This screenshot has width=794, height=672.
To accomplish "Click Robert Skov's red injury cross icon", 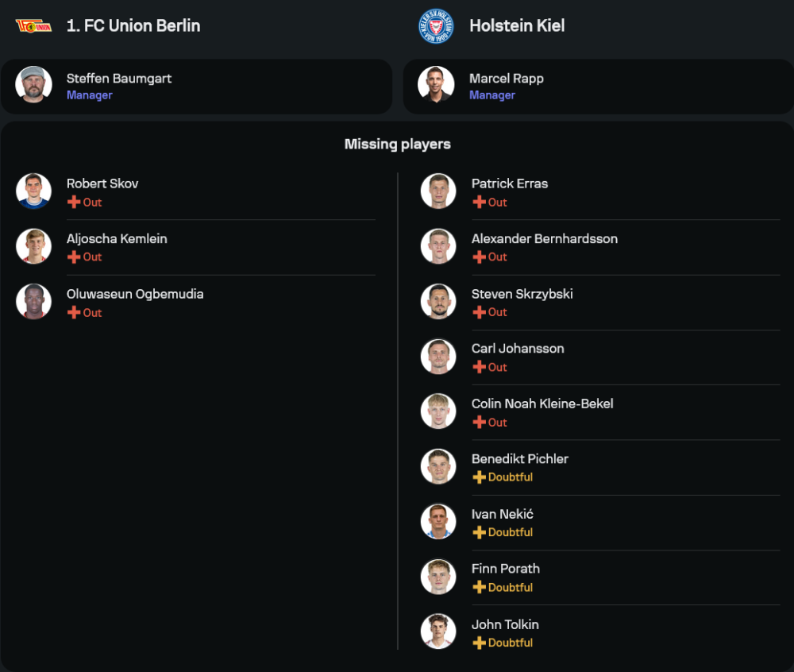I will [x=74, y=202].
